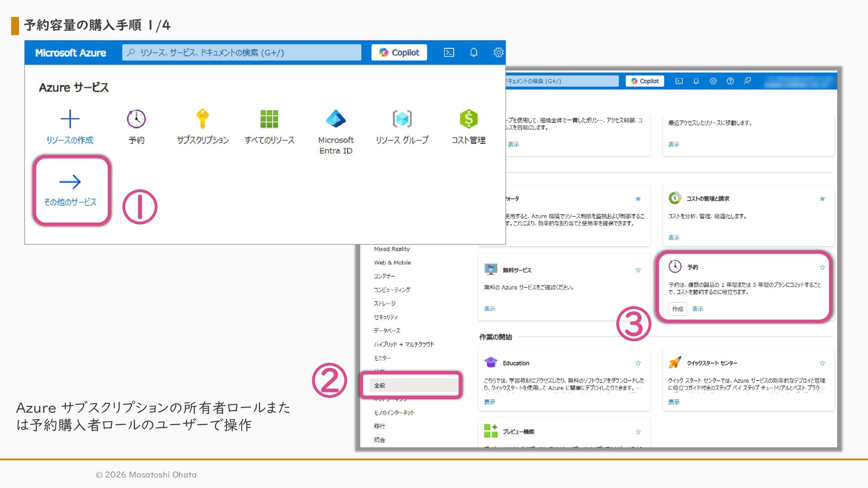Favorite the 予約 card star
The image size is (868, 488).
tap(822, 267)
